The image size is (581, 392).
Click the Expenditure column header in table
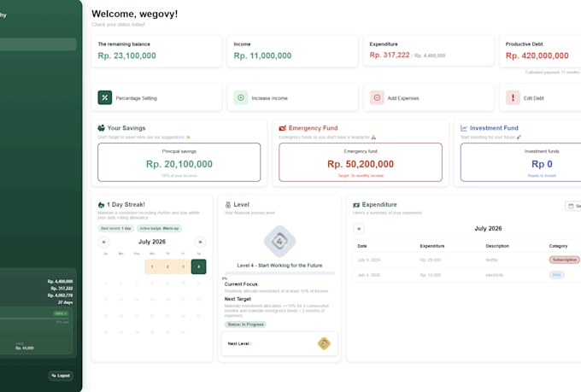432,246
